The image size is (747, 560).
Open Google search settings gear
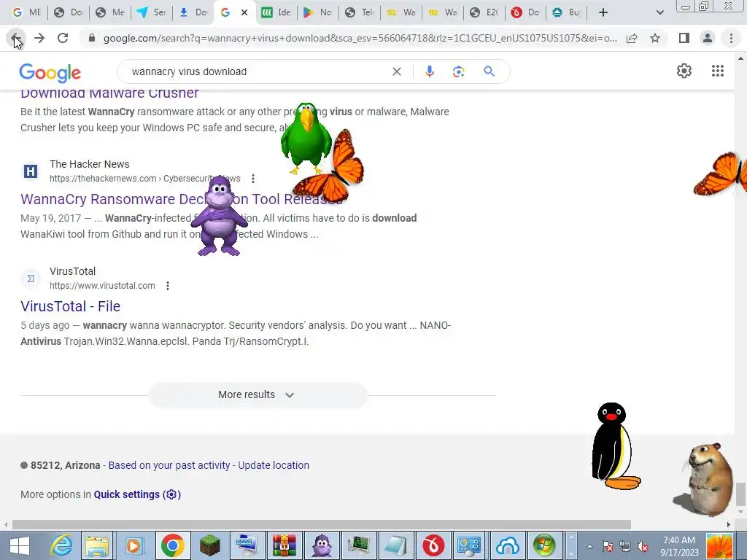pyautogui.click(x=684, y=71)
